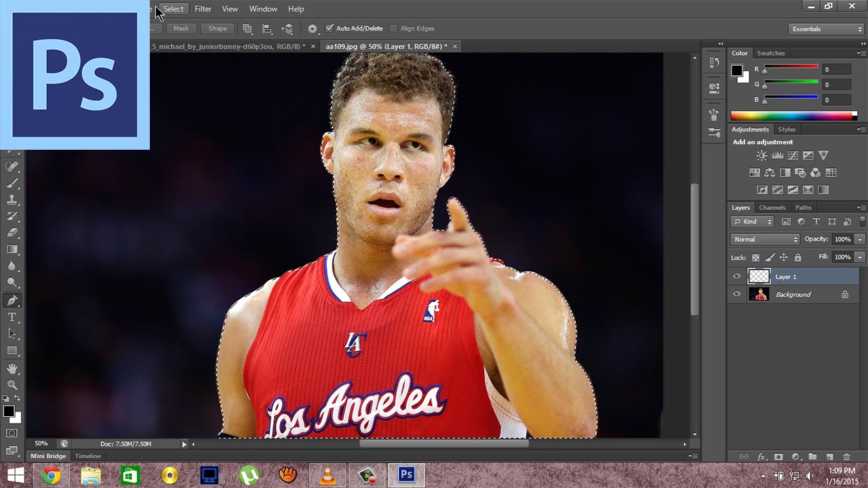Activate the Hand tool

(12, 368)
